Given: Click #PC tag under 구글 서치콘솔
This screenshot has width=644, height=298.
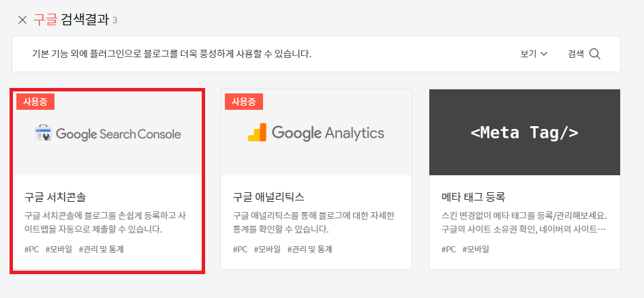Looking at the screenshot, I should [31, 249].
